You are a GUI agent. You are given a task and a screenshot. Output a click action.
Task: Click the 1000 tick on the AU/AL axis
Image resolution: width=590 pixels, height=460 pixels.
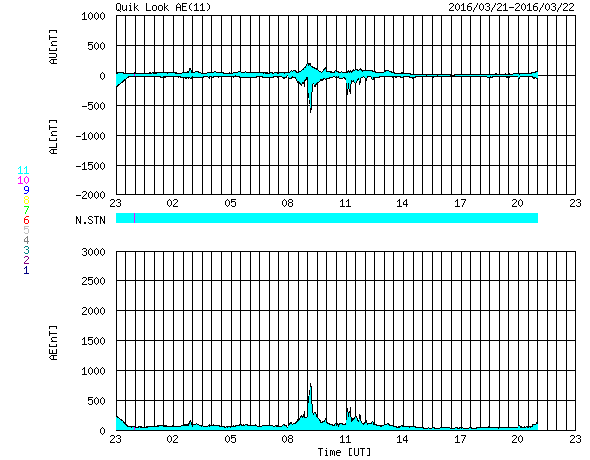tap(93, 16)
